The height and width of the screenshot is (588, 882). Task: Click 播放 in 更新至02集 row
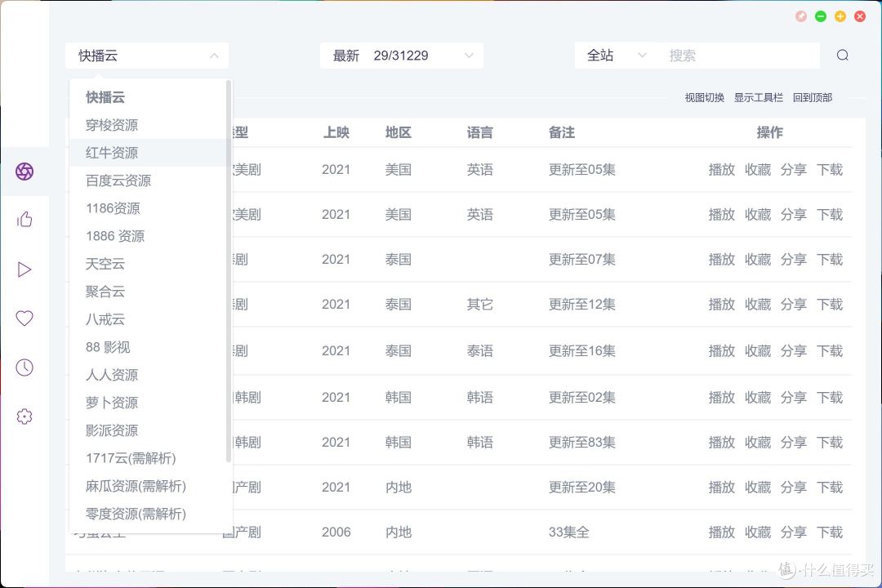(722, 397)
